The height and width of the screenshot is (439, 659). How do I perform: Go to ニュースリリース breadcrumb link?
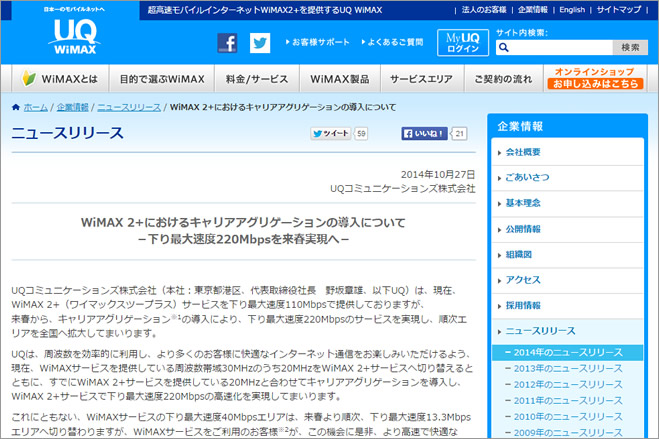[x=129, y=107]
